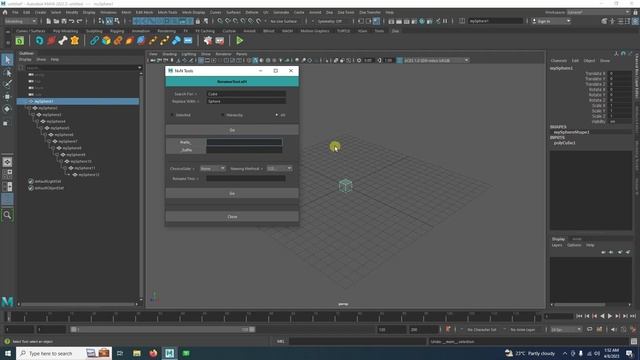Open the Choose Side dropdown in NvN Tools
This screenshot has width=640, height=360.
tap(213, 169)
